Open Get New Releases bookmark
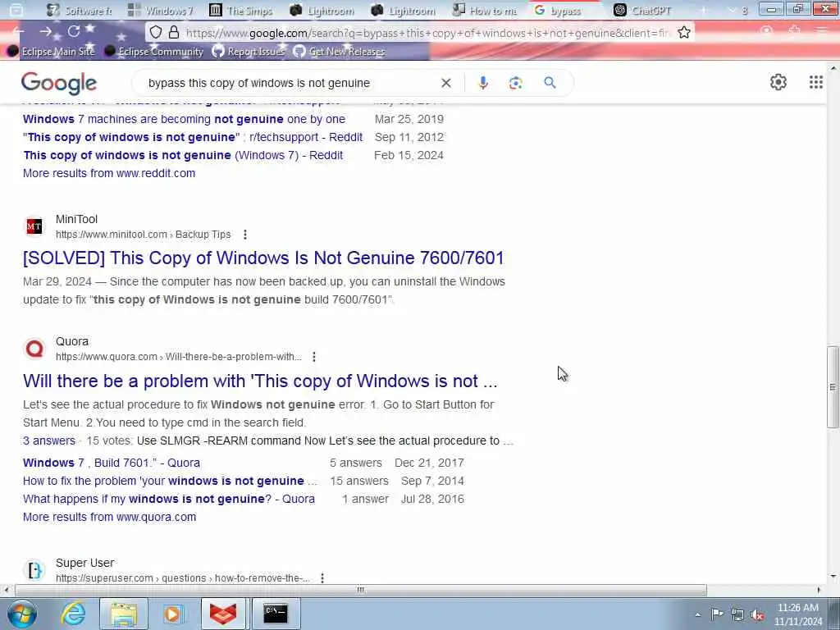Viewport: 840px width, 630px height. coord(340,52)
